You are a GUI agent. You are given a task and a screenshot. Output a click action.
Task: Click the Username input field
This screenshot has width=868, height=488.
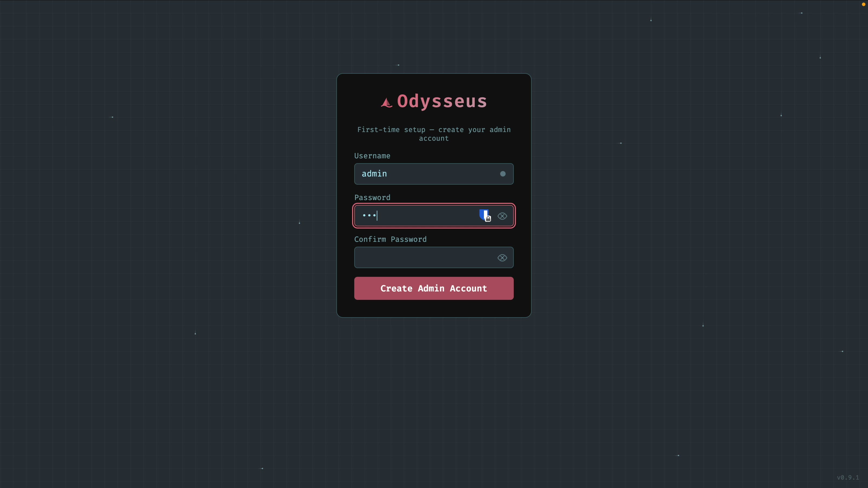(434, 174)
